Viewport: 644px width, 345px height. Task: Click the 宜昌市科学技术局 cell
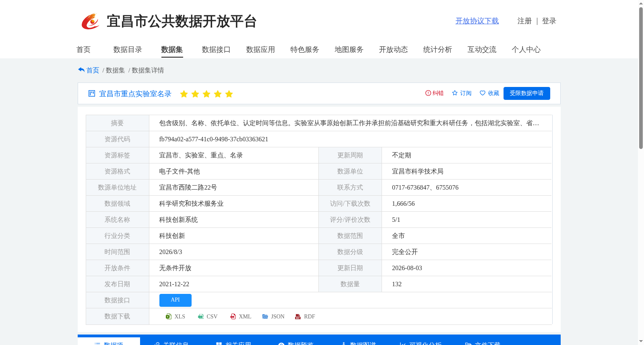point(418,171)
